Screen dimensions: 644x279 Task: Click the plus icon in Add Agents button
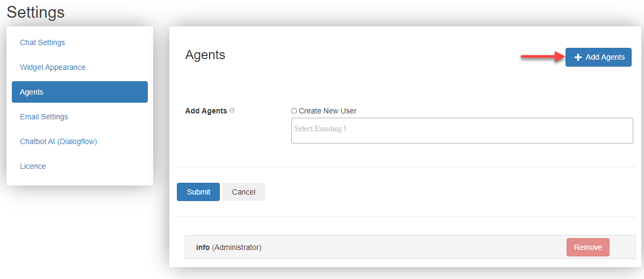tap(578, 58)
